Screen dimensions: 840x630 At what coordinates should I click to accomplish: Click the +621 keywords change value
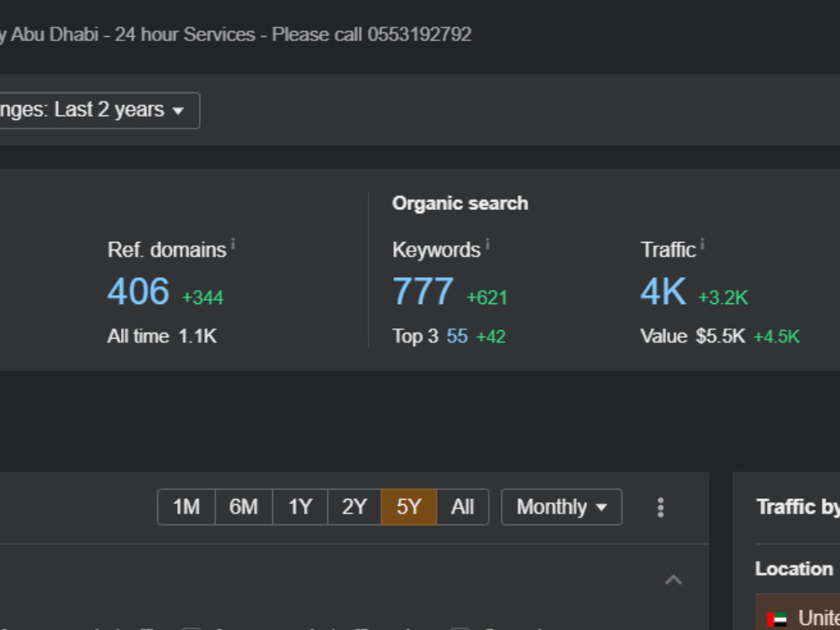click(x=486, y=298)
